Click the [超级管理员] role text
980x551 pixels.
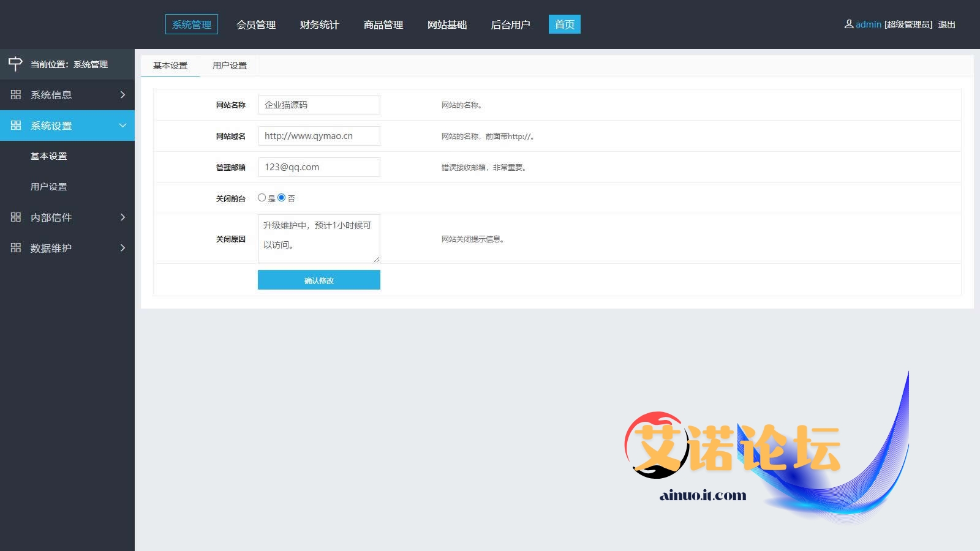click(909, 24)
